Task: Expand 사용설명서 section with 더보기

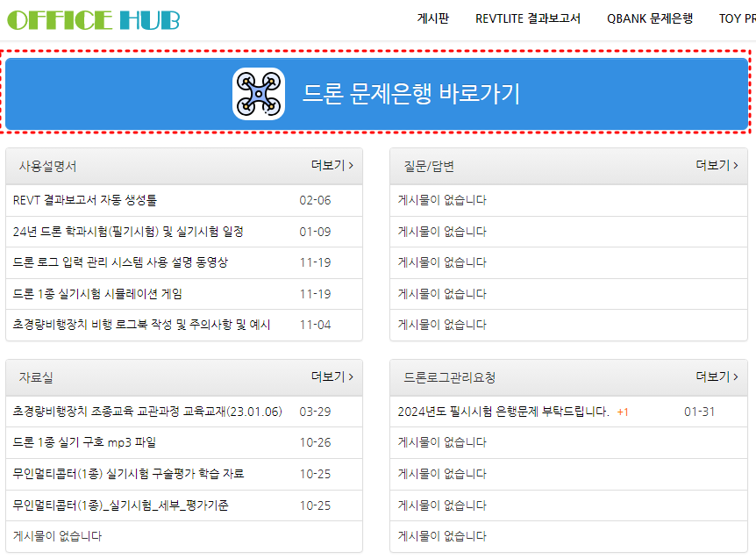Action: [x=332, y=165]
